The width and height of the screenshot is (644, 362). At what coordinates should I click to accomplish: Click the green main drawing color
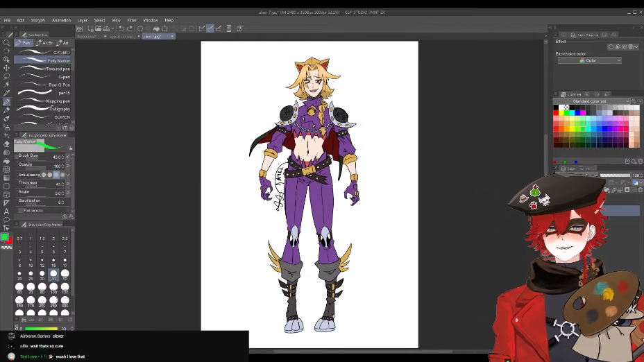[x=4, y=237]
